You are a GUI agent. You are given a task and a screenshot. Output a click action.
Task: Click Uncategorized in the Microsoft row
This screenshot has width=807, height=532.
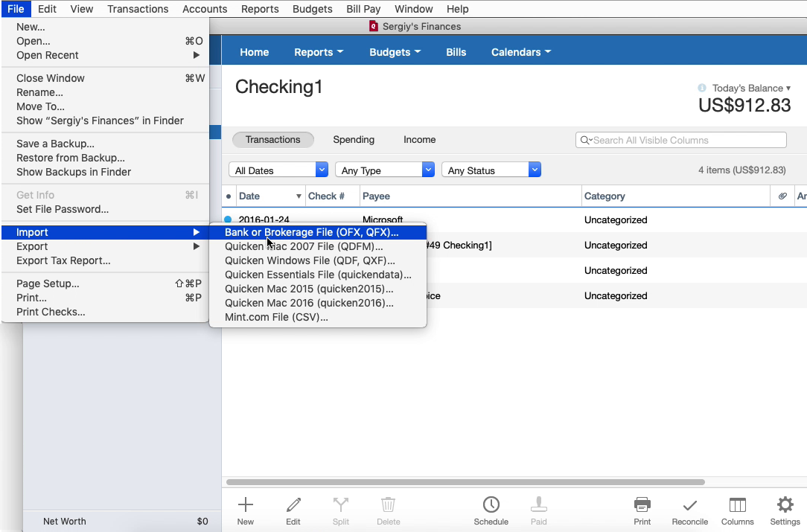pyautogui.click(x=616, y=219)
